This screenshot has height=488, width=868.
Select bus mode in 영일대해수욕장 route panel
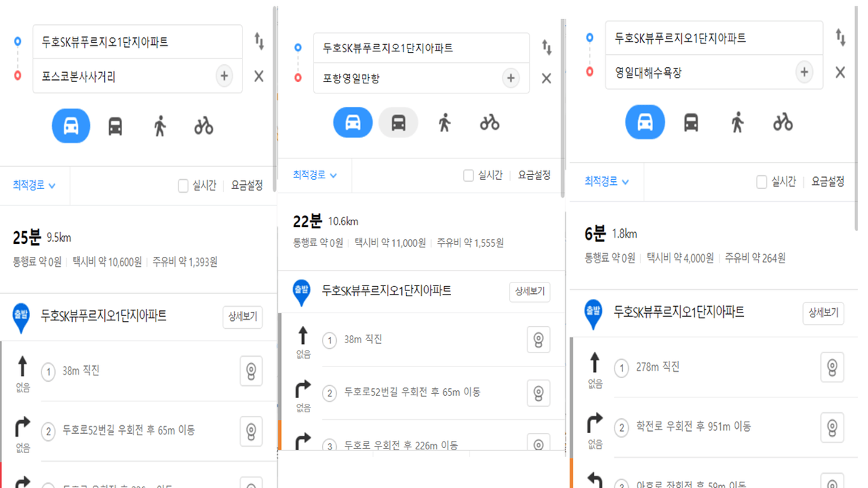pyautogui.click(x=691, y=122)
